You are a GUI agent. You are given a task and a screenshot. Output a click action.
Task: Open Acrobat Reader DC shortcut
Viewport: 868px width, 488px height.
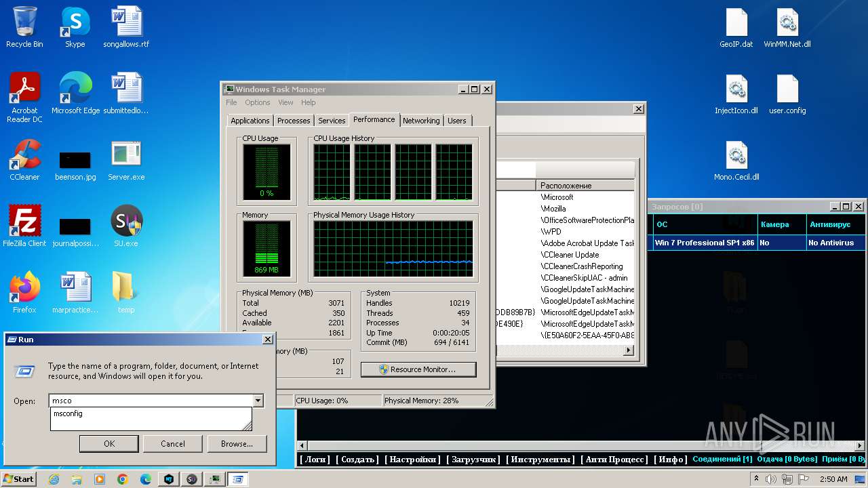pyautogui.click(x=24, y=98)
